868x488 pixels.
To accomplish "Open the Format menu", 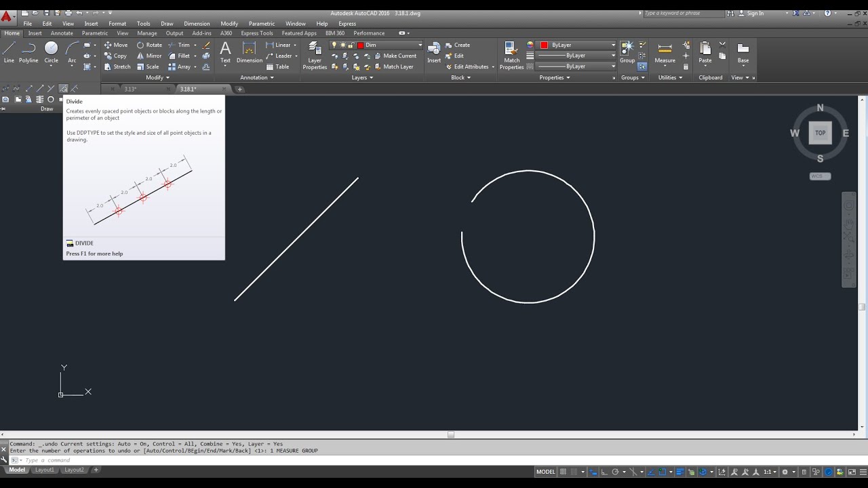I will (x=117, y=24).
